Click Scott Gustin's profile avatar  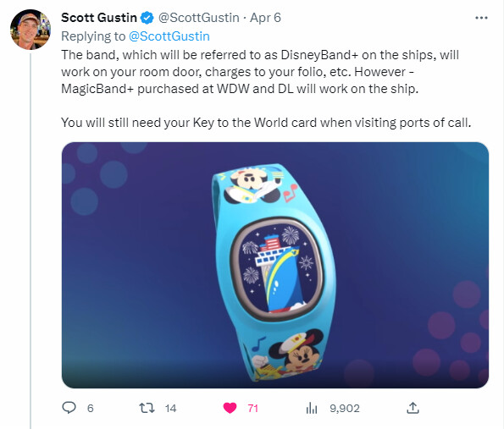30,30
